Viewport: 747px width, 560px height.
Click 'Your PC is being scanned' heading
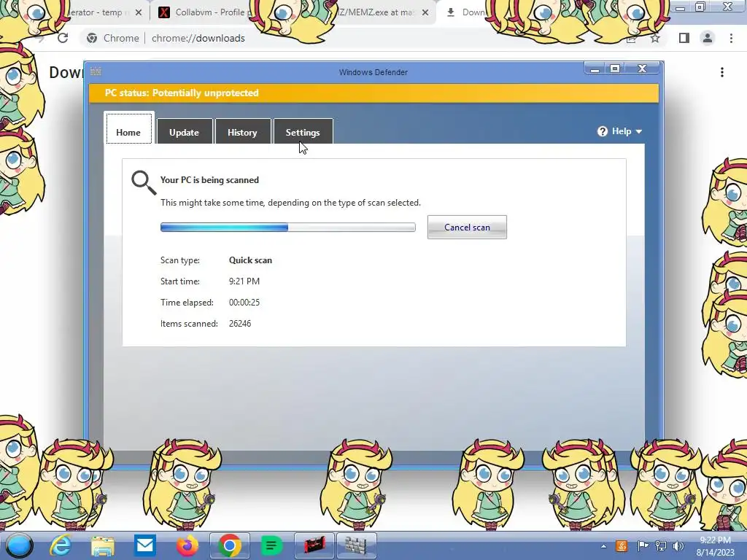(x=209, y=180)
